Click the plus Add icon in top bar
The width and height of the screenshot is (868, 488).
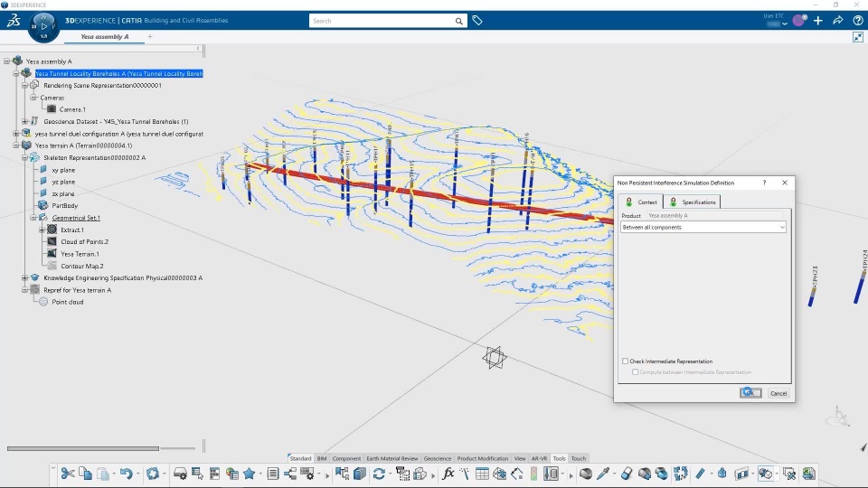[818, 21]
